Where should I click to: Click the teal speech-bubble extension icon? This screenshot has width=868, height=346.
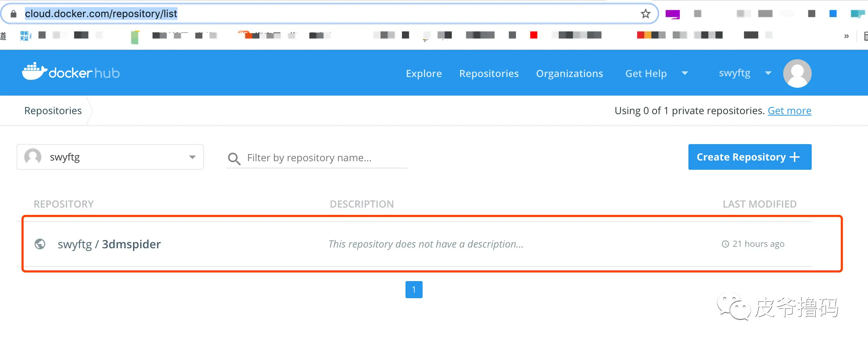point(857,14)
